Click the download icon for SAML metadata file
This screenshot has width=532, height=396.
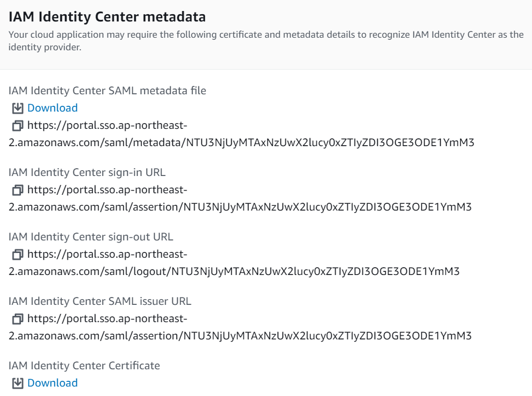[x=18, y=108]
